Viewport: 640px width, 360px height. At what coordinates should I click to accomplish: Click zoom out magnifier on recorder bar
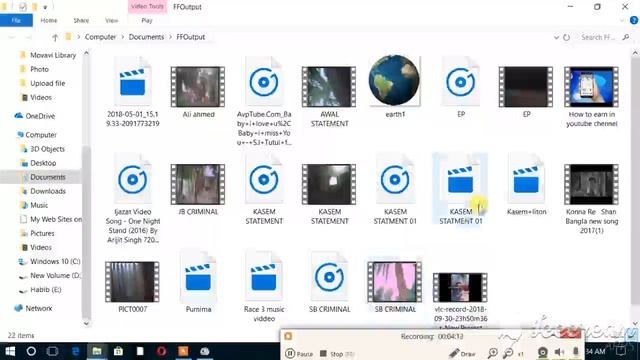pos(508,353)
